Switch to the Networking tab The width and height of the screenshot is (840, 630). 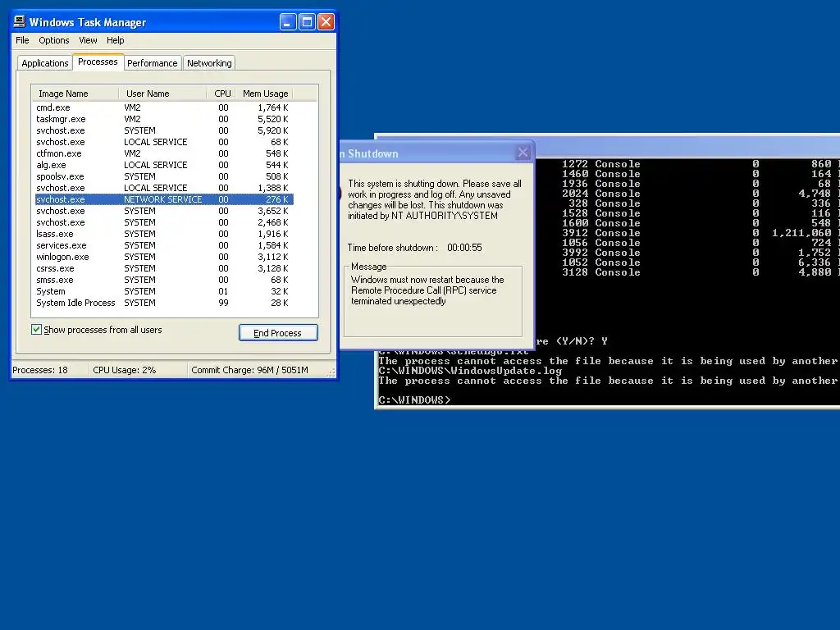pyautogui.click(x=209, y=63)
